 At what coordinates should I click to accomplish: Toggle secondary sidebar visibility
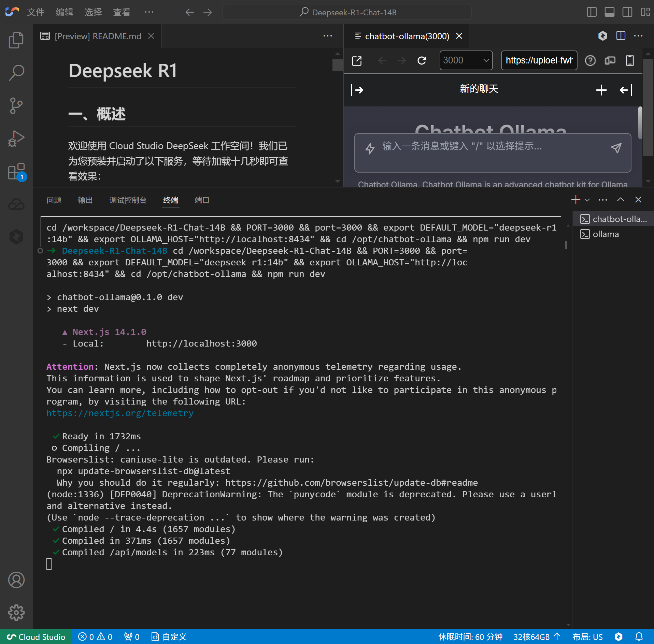[627, 12]
